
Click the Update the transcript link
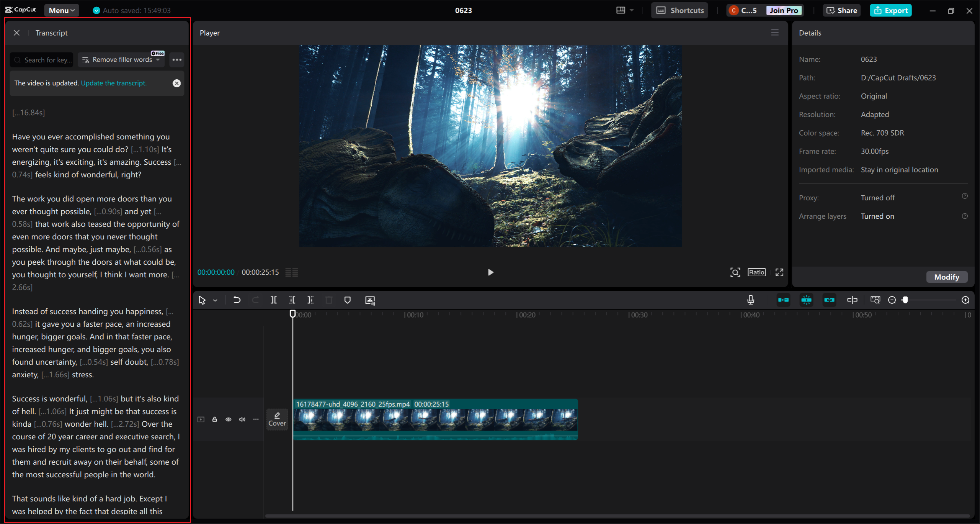coord(113,83)
